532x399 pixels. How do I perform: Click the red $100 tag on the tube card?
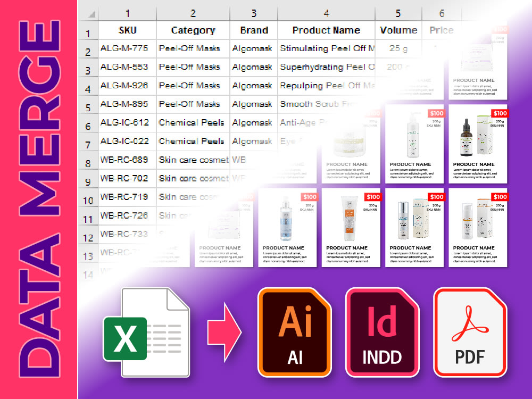click(372, 197)
